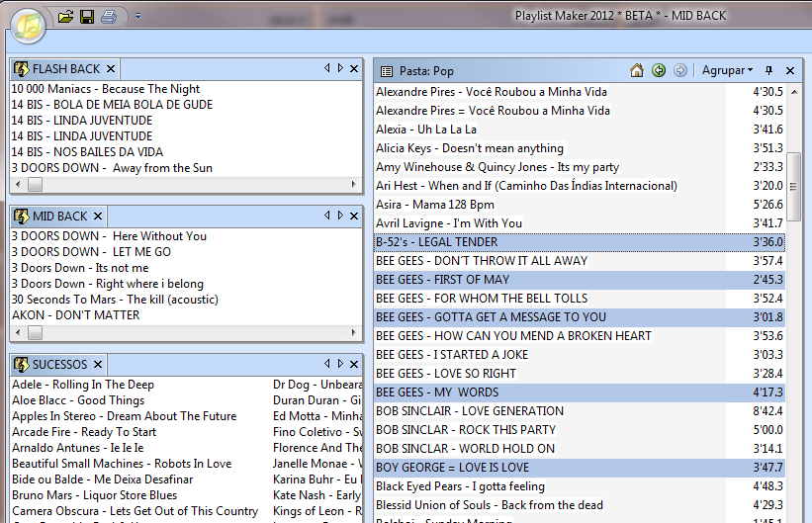Close the SUCESSOS panel using the header X
This screenshot has height=523, width=812.
tap(354, 364)
